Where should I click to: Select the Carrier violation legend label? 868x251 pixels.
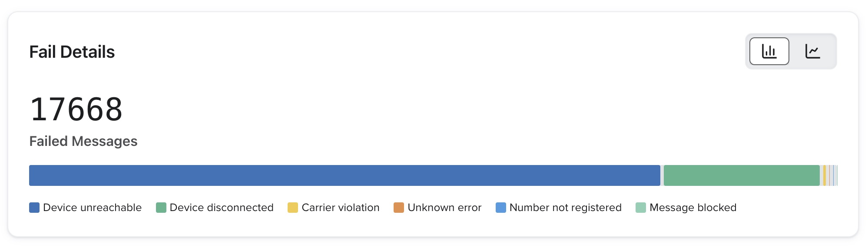(x=341, y=208)
